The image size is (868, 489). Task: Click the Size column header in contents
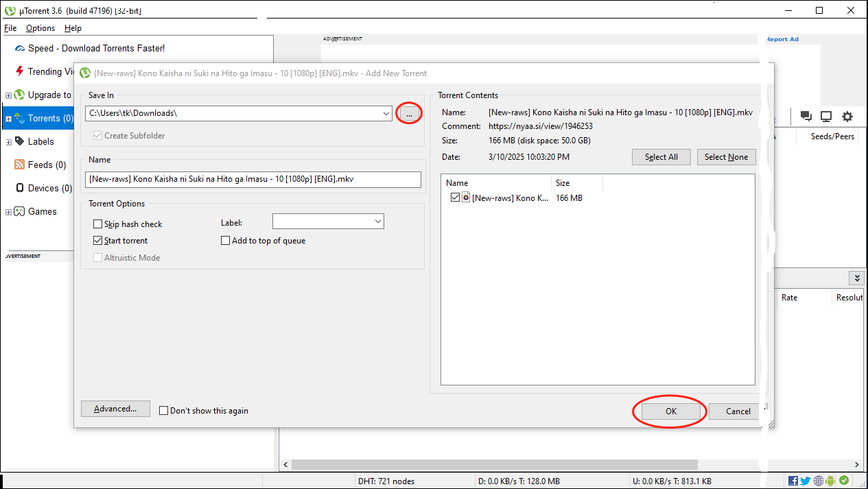(577, 183)
